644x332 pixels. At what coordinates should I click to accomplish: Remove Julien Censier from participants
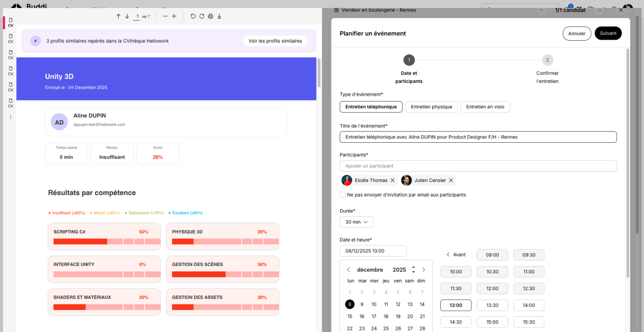pyautogui.click(x=451, y=180)
